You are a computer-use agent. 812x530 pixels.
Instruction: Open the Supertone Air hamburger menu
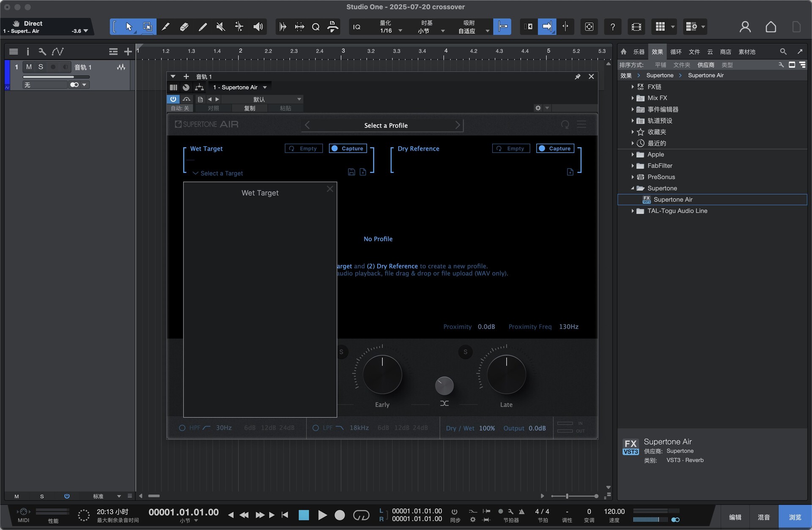click(582, 124)
